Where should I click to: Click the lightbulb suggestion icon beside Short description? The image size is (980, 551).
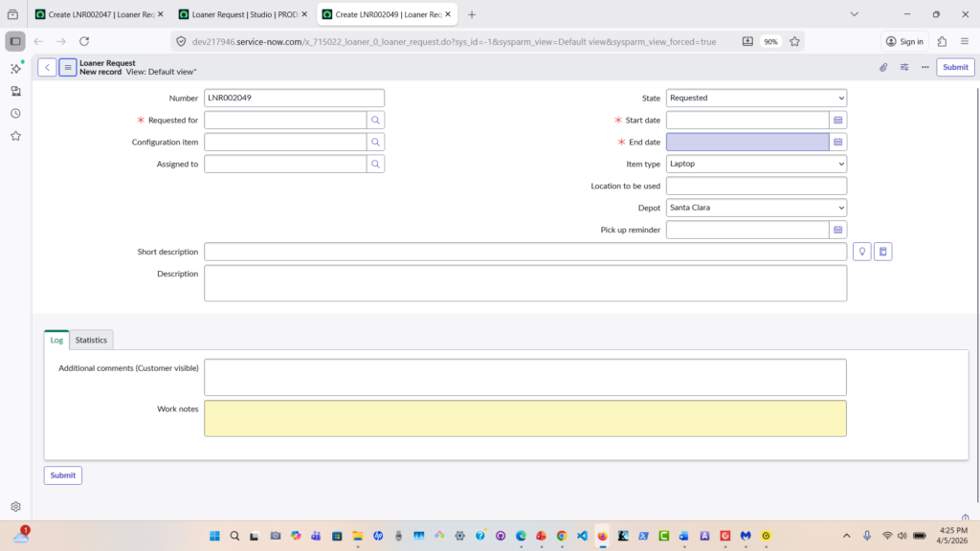tap(861, 252)
